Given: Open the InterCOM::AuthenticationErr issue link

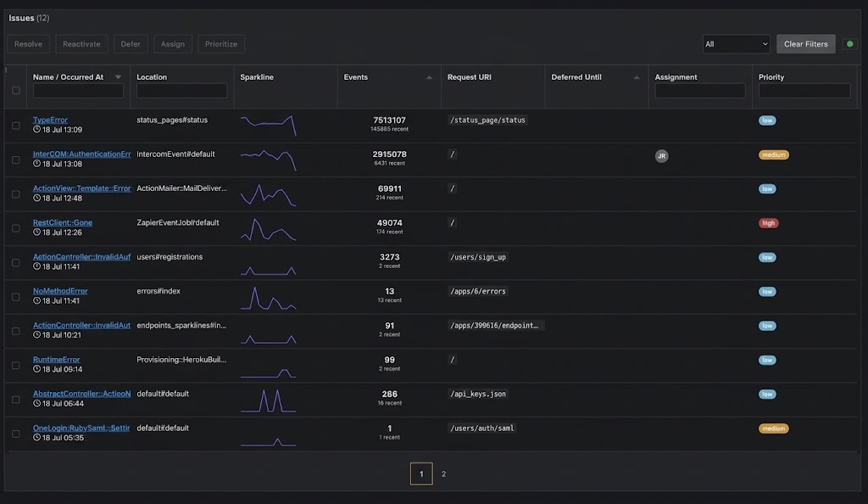Looking at the screenshot, I should [82, 154].
